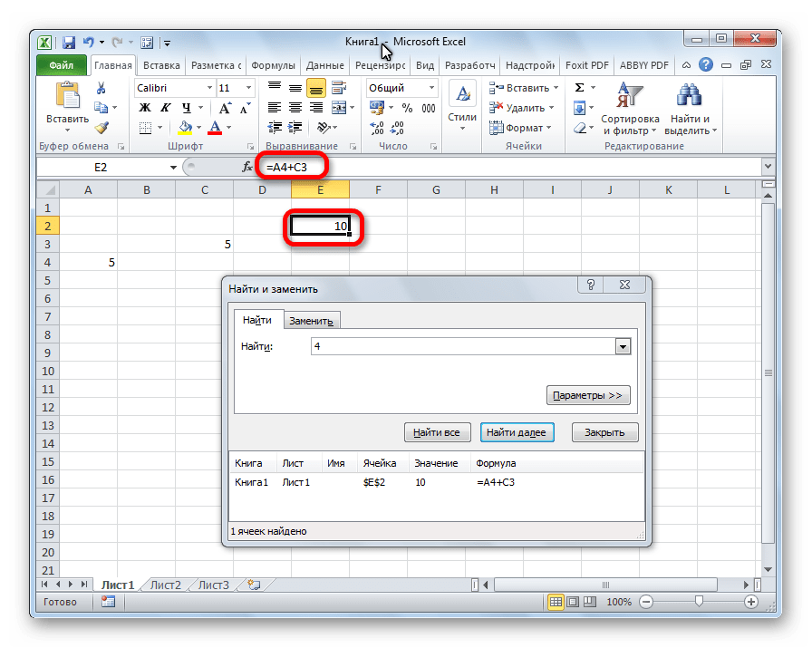Align text right icon
The width and height of the screenshot is (812, 648).
coord(316,108)
